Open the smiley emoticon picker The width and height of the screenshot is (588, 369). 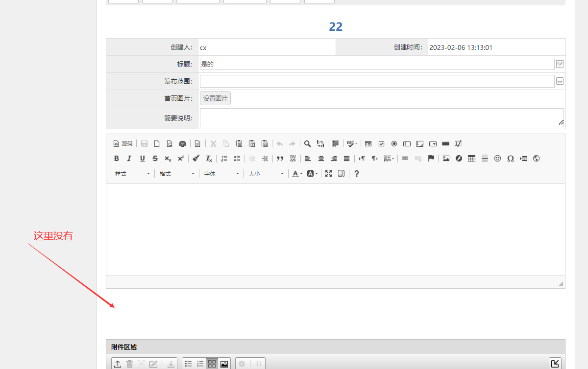(x=497, y=158)
